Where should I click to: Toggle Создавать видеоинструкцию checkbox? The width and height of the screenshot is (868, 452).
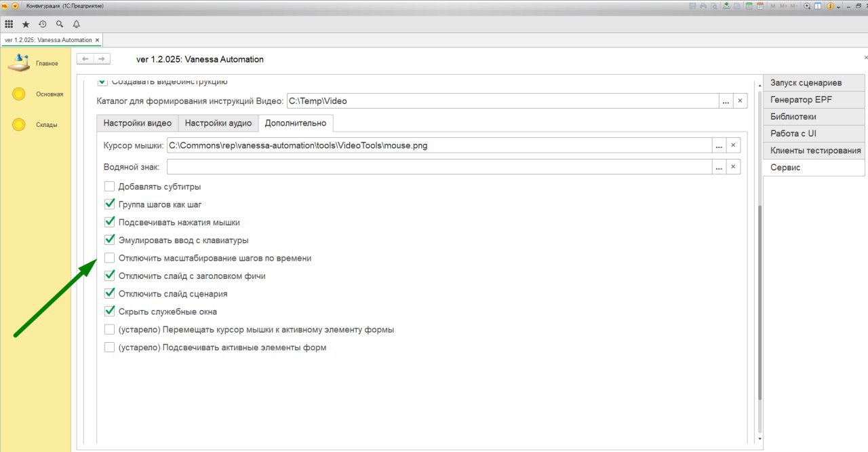102,81
